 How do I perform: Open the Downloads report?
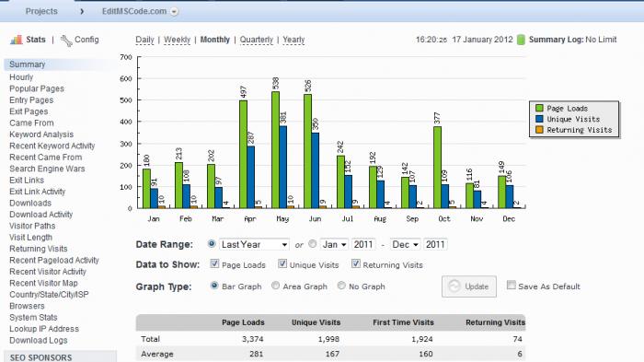[30, 204]
